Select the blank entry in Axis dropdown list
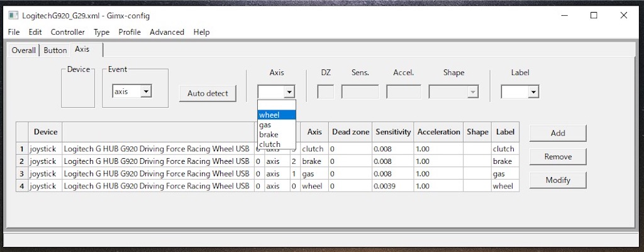 [x=277, y=105]
